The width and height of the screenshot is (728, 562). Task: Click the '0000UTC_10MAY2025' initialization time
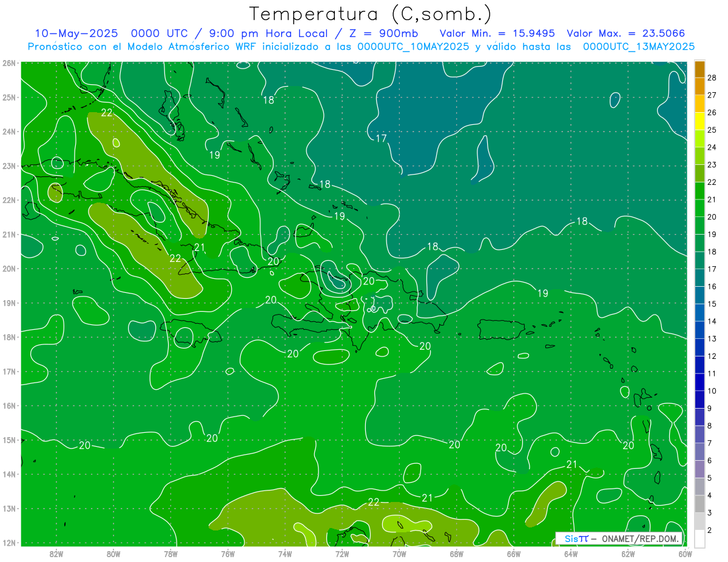pos(413,46)
